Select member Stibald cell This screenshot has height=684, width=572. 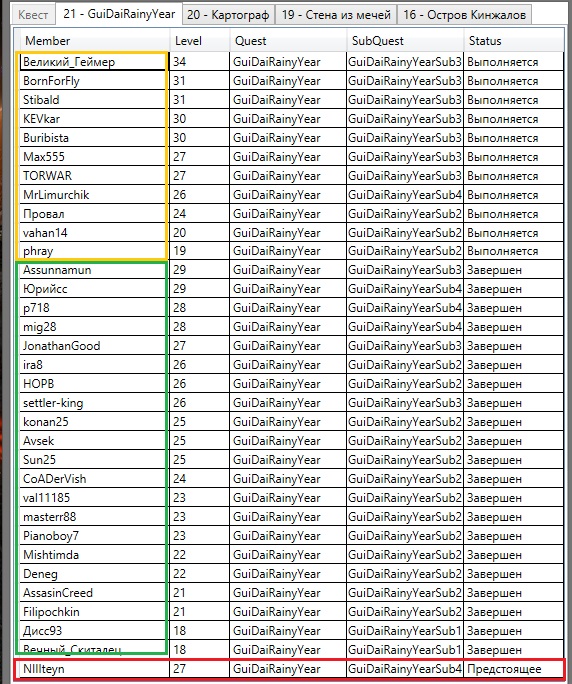point(93,99)
